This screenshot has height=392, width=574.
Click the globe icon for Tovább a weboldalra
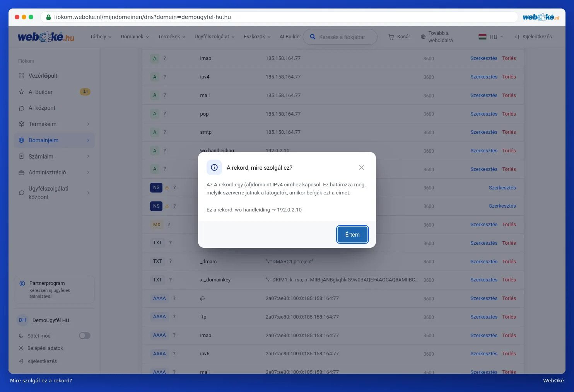423,37
